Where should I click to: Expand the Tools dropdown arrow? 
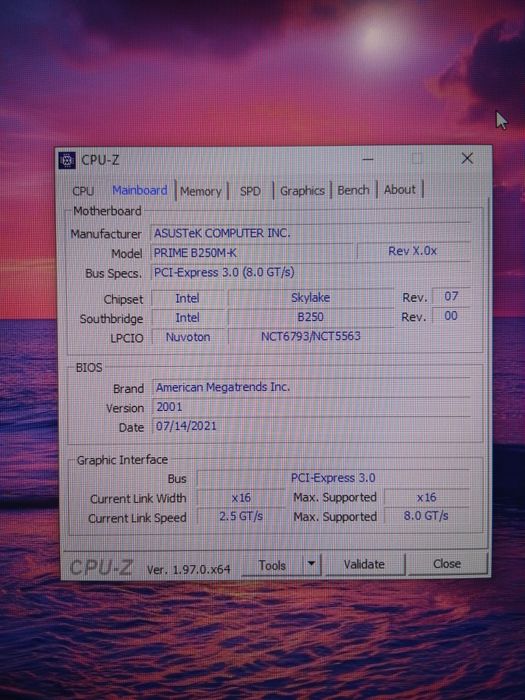pos(311,564)
